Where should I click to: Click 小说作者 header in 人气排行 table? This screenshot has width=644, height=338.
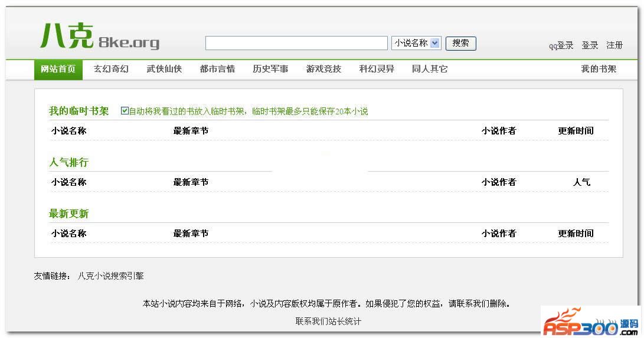499,182
